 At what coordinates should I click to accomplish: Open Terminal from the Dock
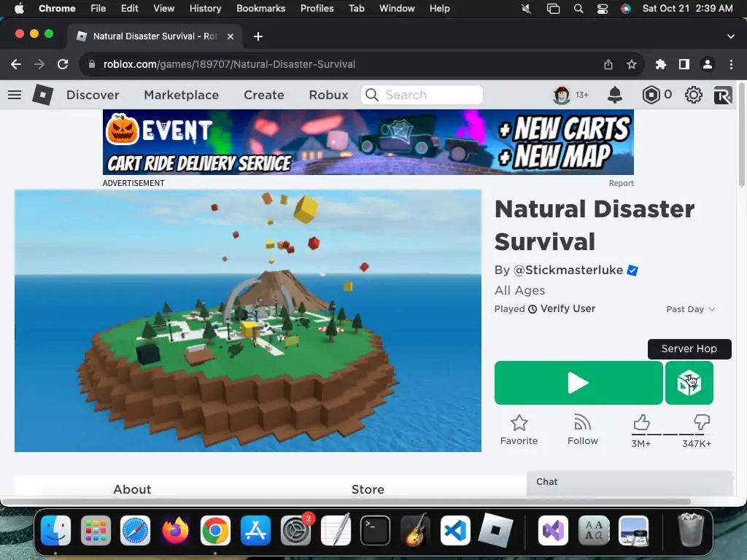tap(375, 530)
